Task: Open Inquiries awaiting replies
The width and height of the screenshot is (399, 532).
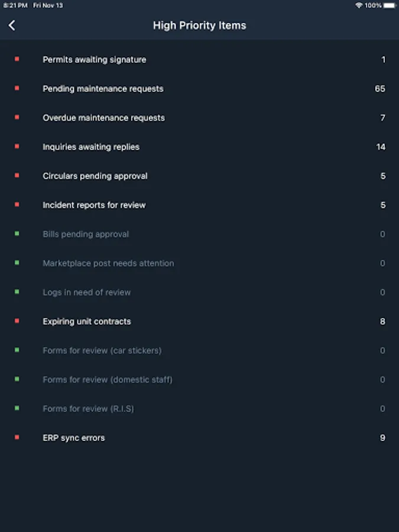Action: click(x=91, y=147)
